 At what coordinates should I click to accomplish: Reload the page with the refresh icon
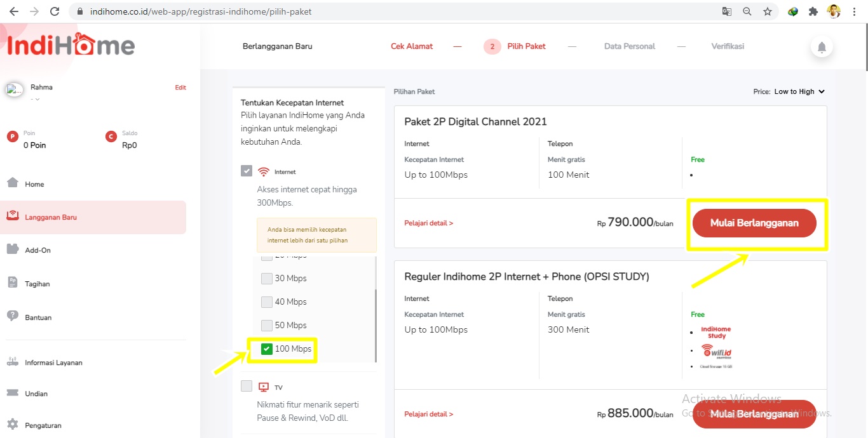55,11
